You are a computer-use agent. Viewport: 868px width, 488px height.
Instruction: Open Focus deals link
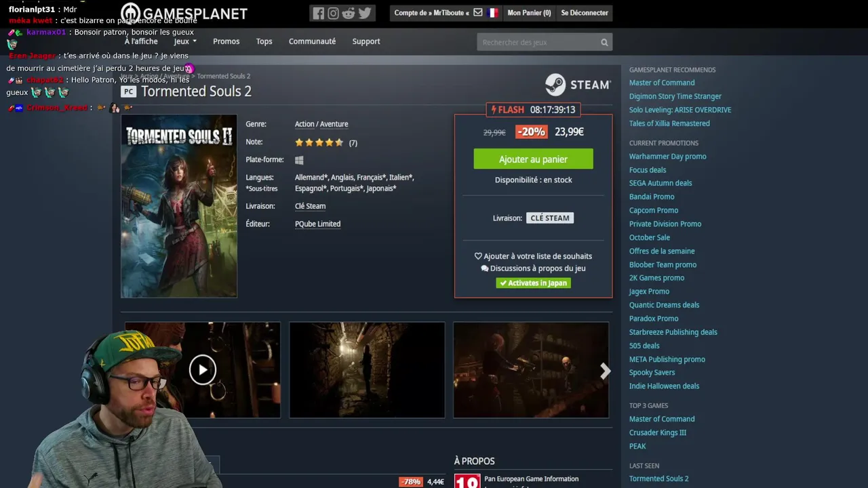point(648,170)
